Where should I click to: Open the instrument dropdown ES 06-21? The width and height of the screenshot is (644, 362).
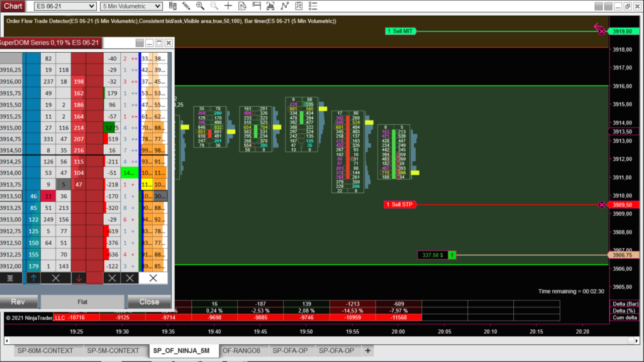[x=65, y=6]
